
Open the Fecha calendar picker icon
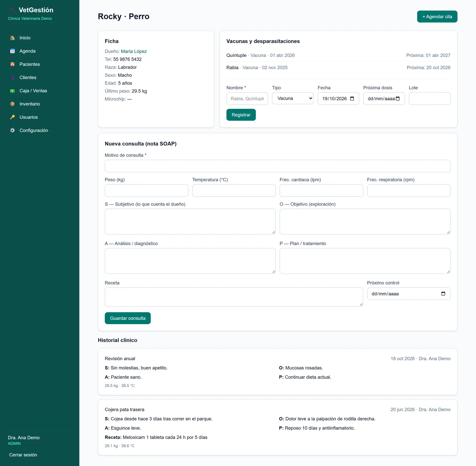[x=352, y=98]
